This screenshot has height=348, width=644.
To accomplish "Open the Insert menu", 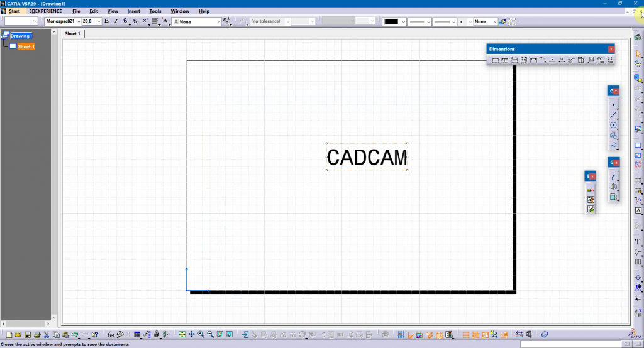I will 133,11.
